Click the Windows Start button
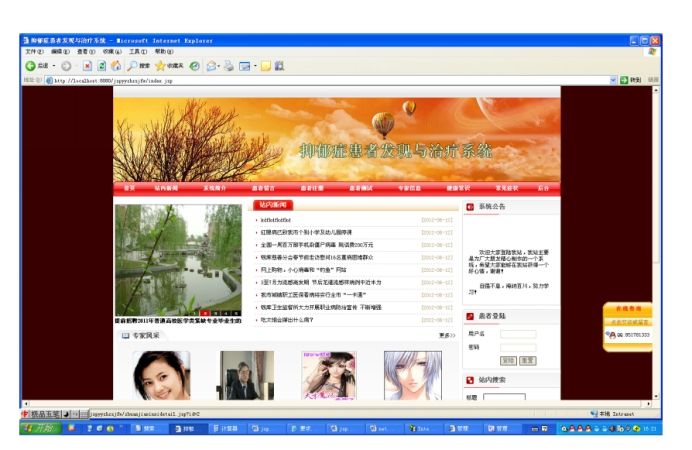 pos(40,428)
